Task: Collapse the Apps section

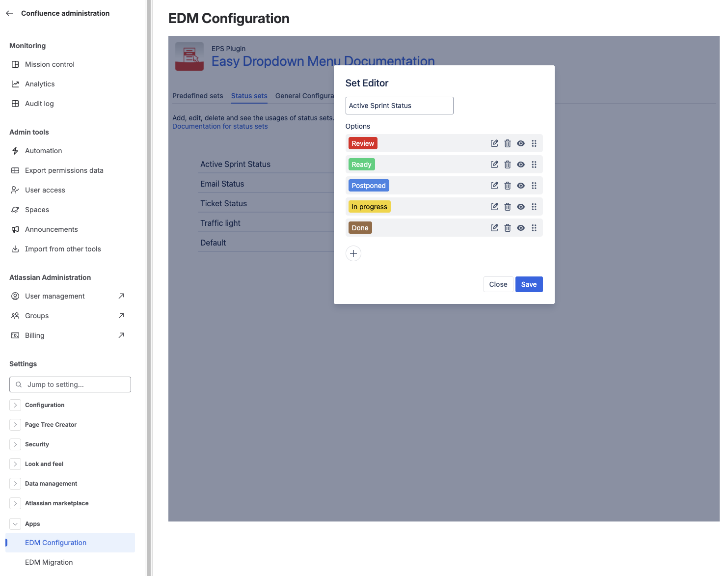Action: (x=15, y=524)
